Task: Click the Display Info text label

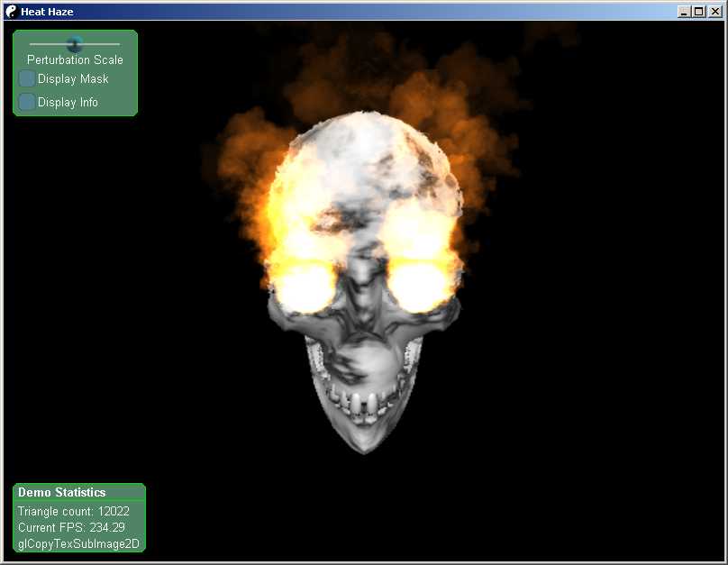Action: coord(68,103)
